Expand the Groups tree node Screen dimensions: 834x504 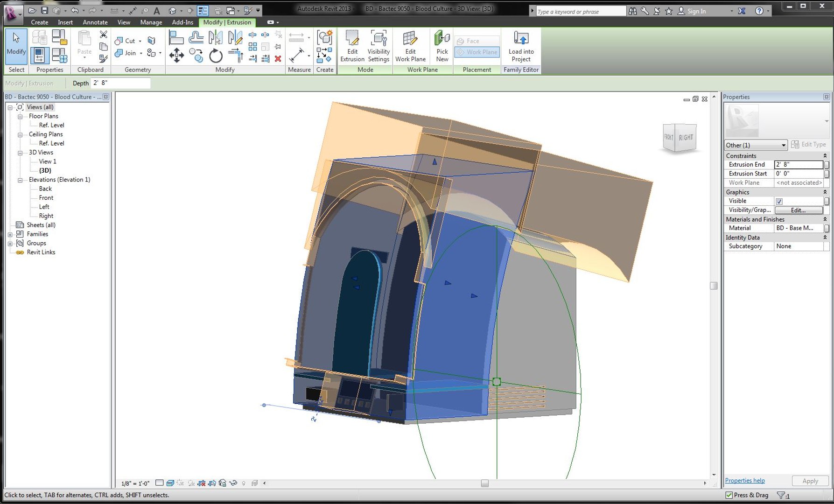[x=10, y=244]
